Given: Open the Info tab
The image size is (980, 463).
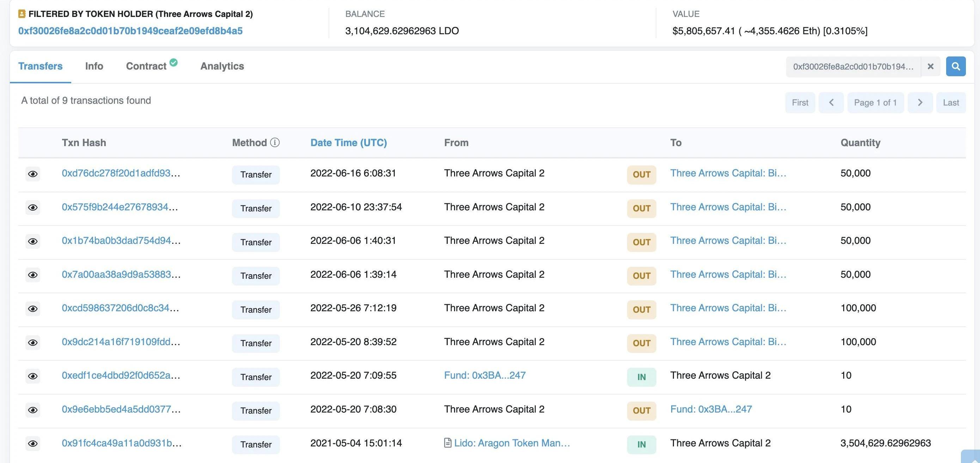Looking at the screenshot, I should tap(94, 66).
